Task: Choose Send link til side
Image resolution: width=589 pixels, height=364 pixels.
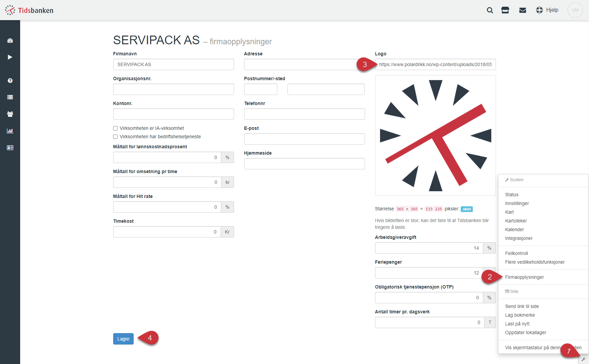Action: coord(522,306)
